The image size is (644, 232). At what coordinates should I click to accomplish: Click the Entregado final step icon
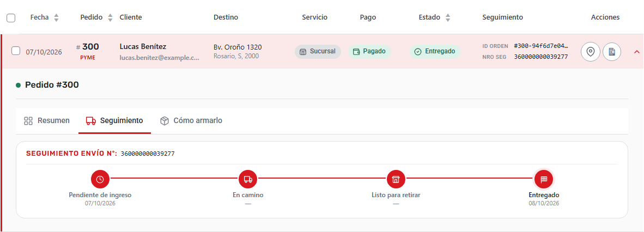(544, 179)
